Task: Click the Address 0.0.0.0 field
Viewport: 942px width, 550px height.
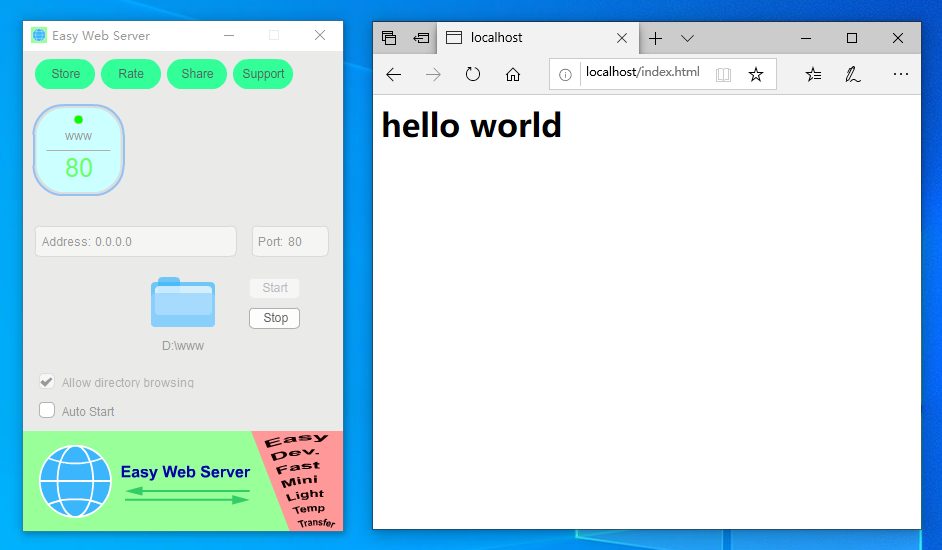Action: coord(136,242)
